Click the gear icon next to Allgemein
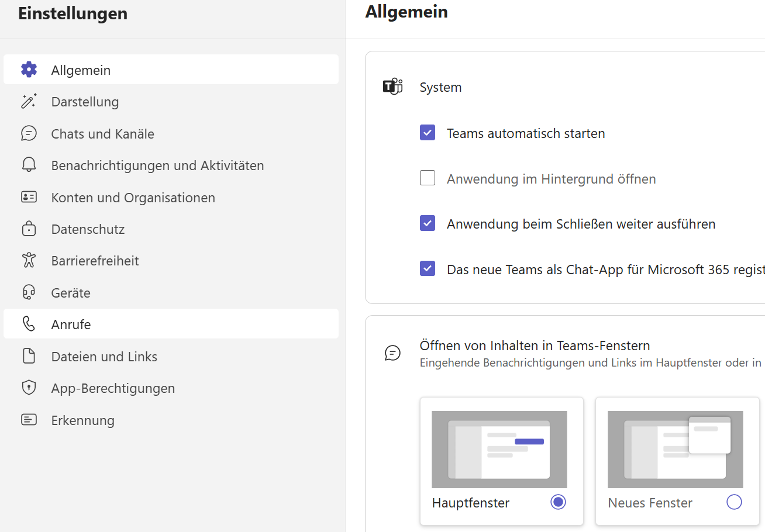Viewport: 765px width, 532px height. (29, 70)
